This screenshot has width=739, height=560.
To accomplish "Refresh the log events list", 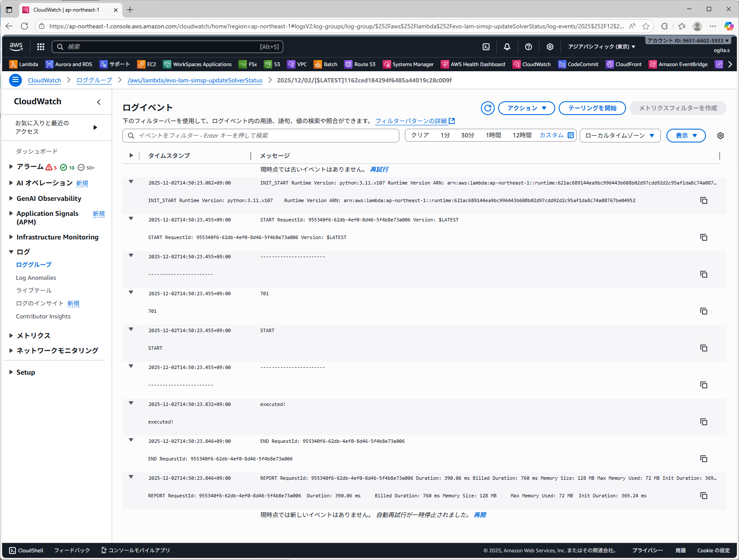I will tap(487, 108).
